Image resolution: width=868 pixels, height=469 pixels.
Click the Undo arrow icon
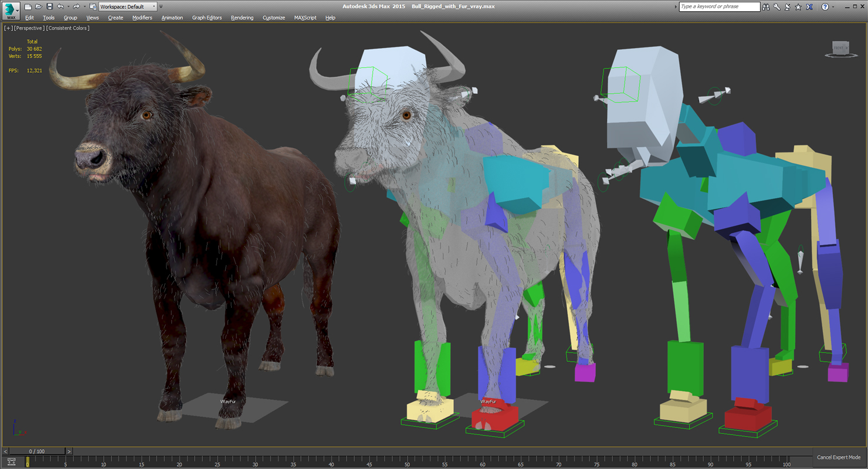(60, 6)
